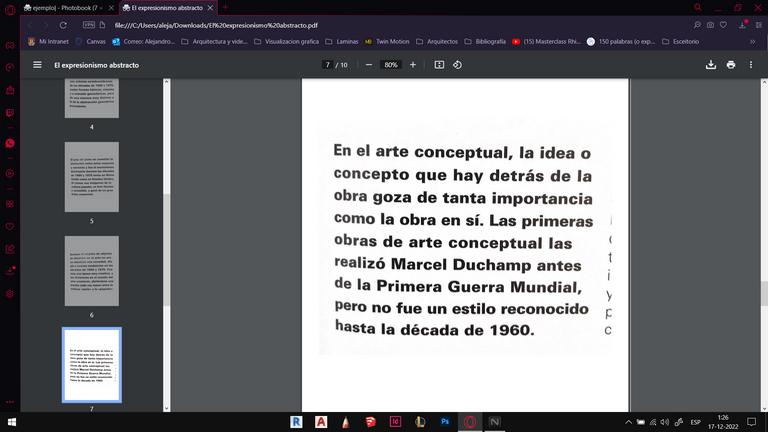The width and height of the screenshot is (768, 432).
Task: Click the zoom out minus button
Action: pyautogui.click(x=369, y=65)
